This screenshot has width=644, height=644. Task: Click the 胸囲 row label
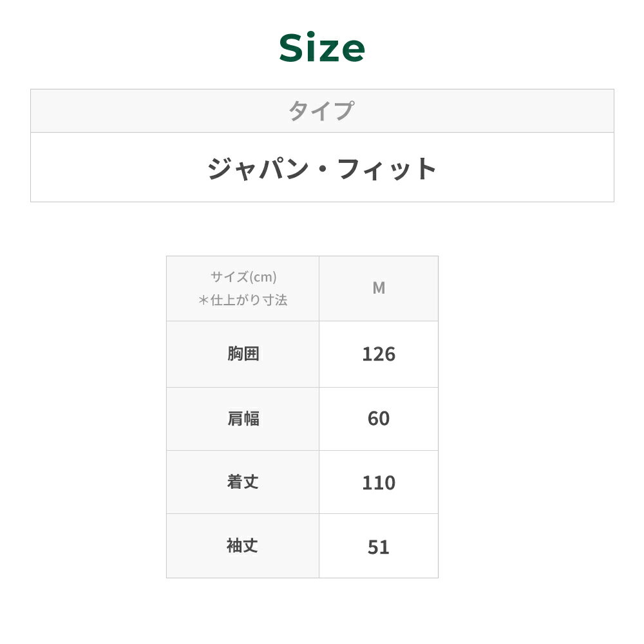tap(243, 354)
